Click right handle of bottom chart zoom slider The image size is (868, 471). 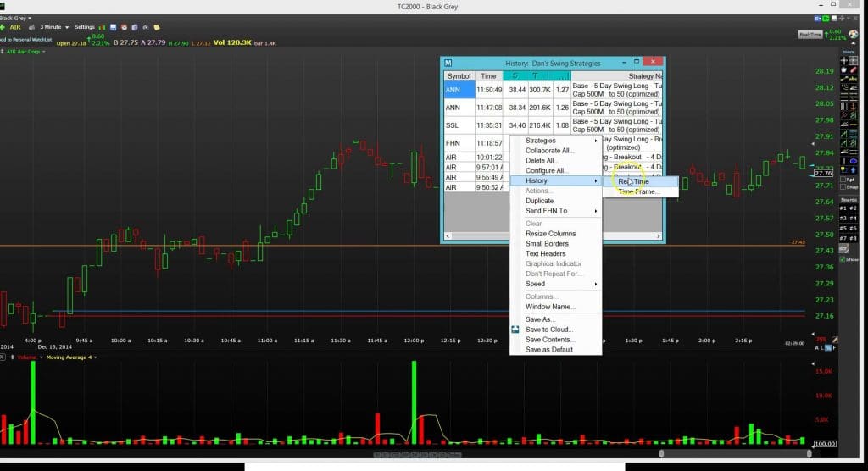(x=810, y=454)
